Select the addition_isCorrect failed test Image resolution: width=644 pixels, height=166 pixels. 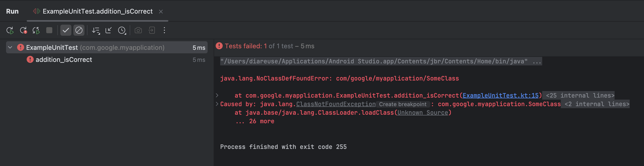point(64,60)
